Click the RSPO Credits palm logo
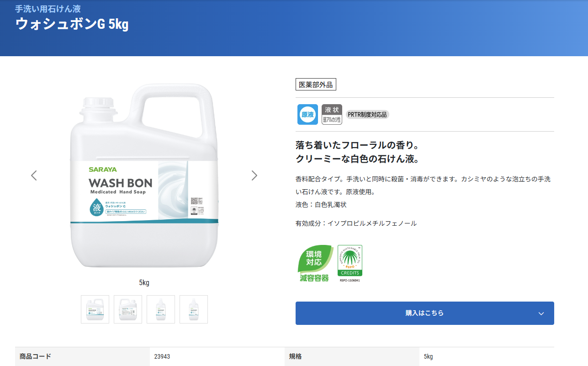 (350, 261)
